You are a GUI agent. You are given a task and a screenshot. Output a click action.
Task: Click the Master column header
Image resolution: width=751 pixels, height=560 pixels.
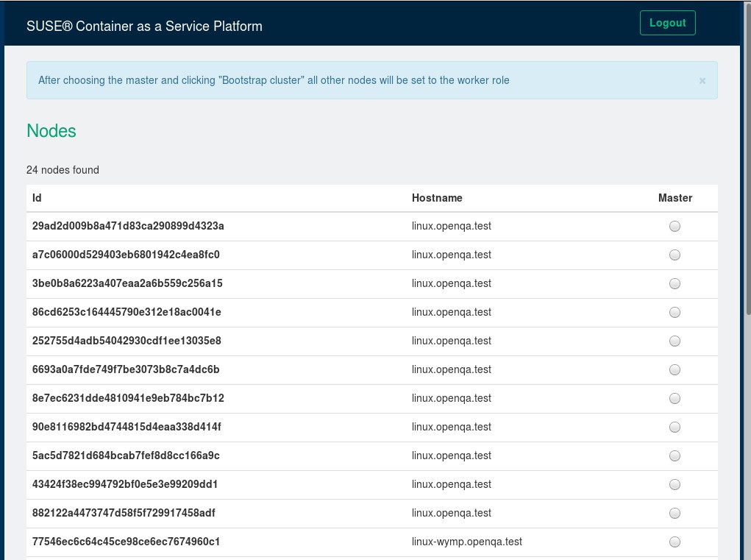tap(675, 198)
